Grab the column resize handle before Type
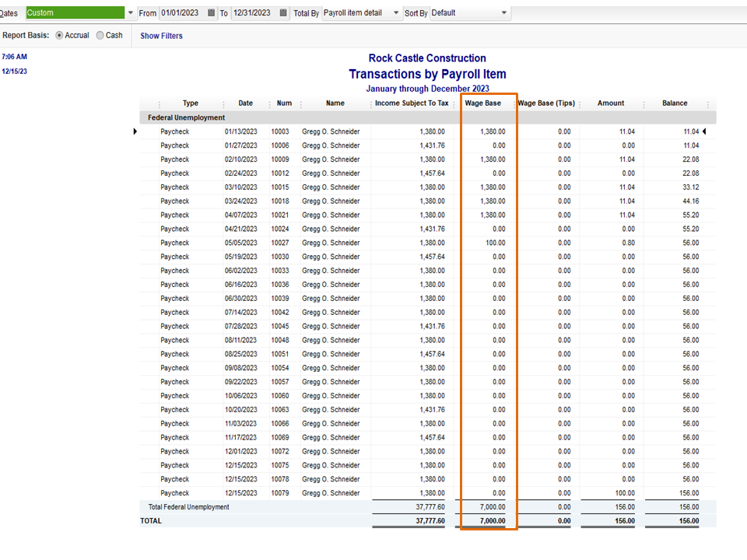Viewport: 747px width, 560px height. click(x=160, y=103)
